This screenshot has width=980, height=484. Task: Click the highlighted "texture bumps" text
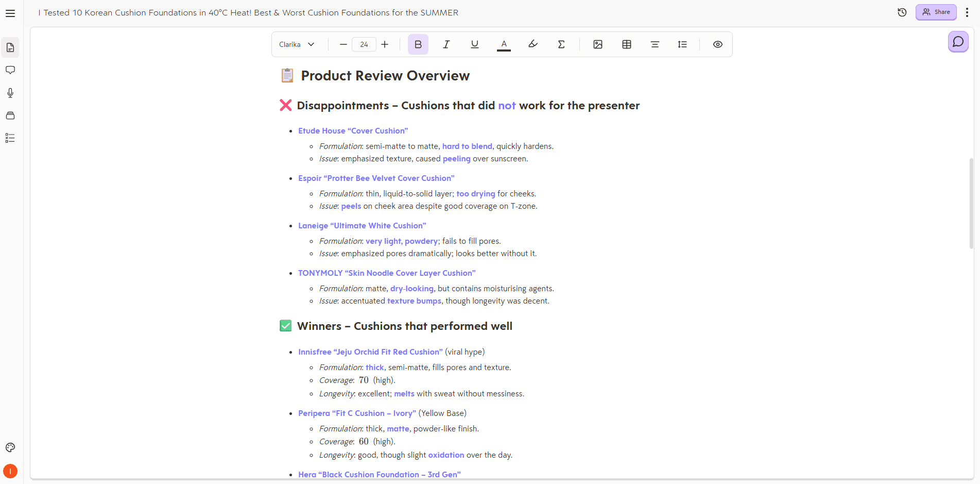tap(414, 301)
